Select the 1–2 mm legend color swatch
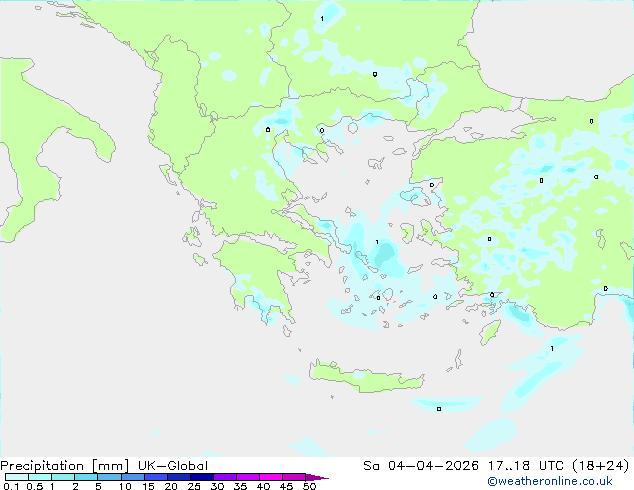The height and width of the screenshot is (490, 634). [x=63, y=477]
